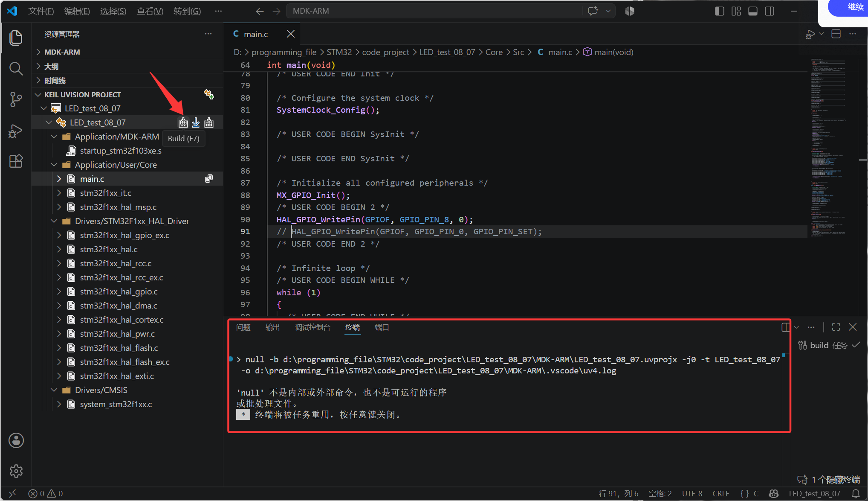Screen dimensions: 868x501
Task: Click the Build (F7) icon for LED_test_08_07
Action: pos(183,123)
